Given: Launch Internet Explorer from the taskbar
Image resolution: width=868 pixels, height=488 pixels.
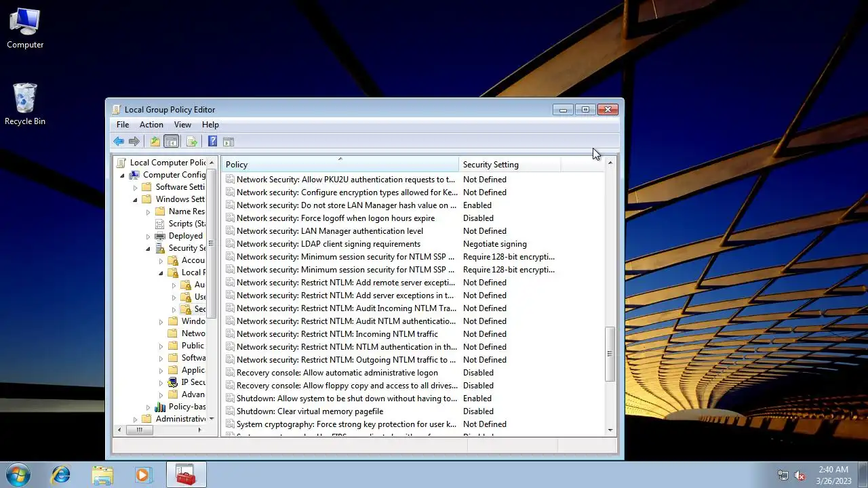Looking at the screenshot, I should [x=61, y=475].
